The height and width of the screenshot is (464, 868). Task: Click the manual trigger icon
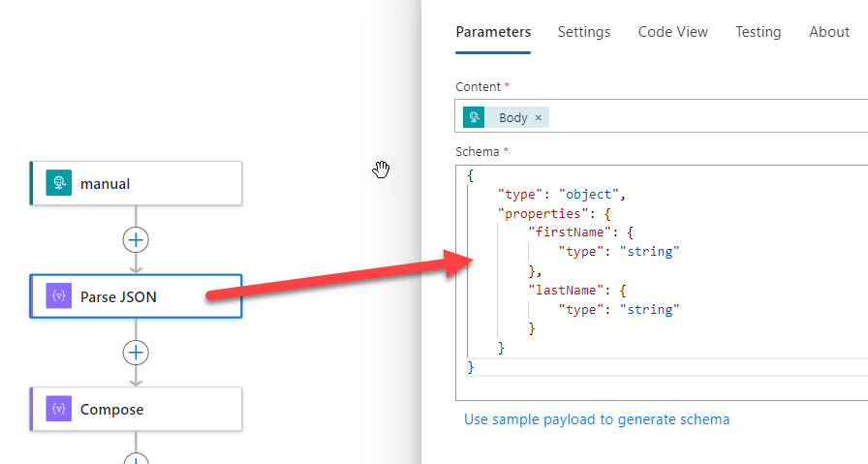point(59,183)
